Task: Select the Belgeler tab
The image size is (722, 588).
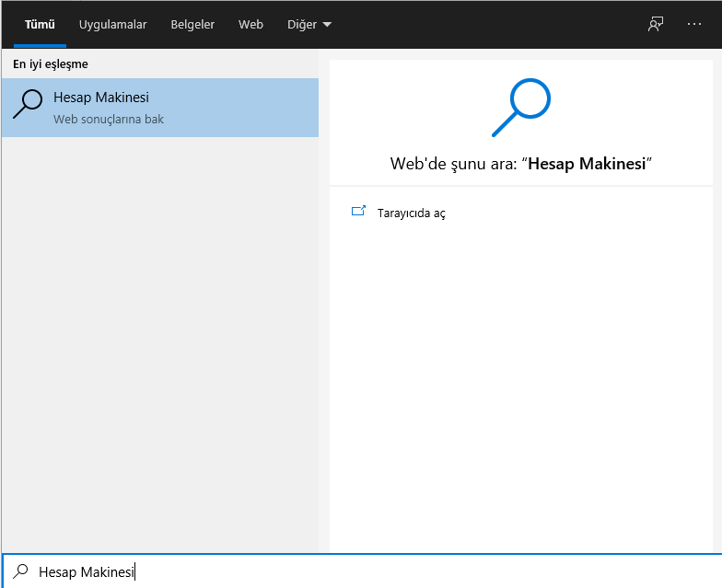Action: click(x=192, y=25)
